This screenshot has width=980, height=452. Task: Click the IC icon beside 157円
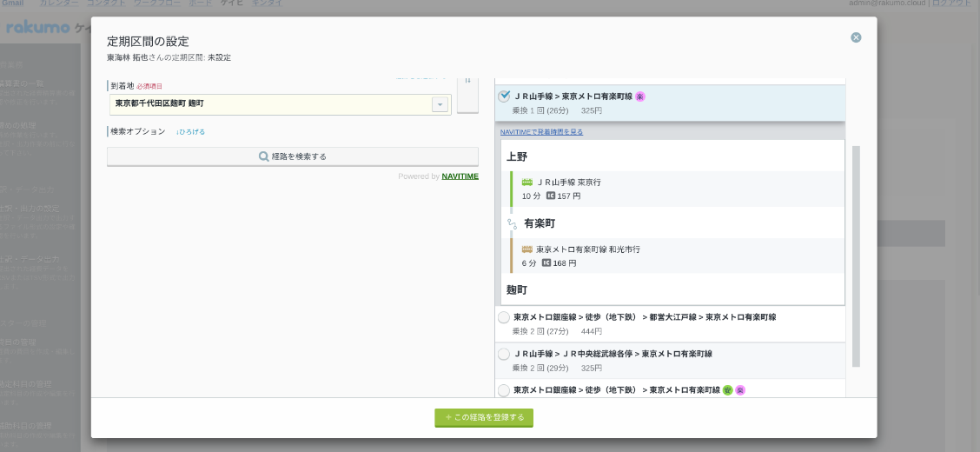551,196
